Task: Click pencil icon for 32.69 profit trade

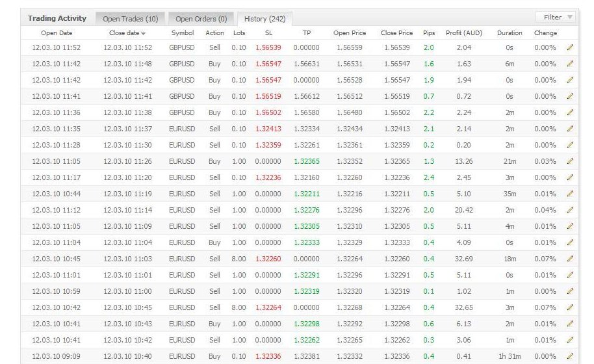Action: coord(570,259)
